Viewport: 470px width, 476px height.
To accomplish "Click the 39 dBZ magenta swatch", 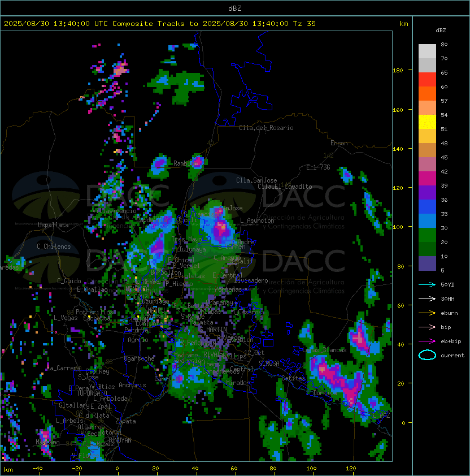I will click(427, 179).
